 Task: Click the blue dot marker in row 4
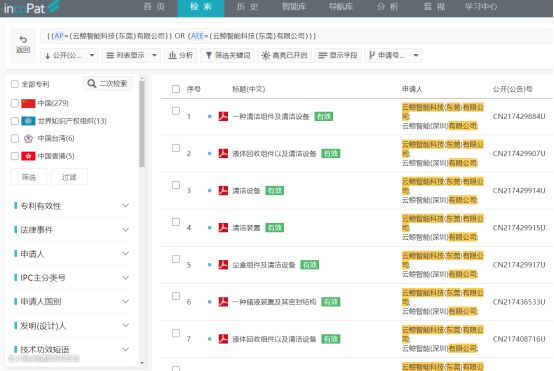pyautogui.click(x=210, y=228)
